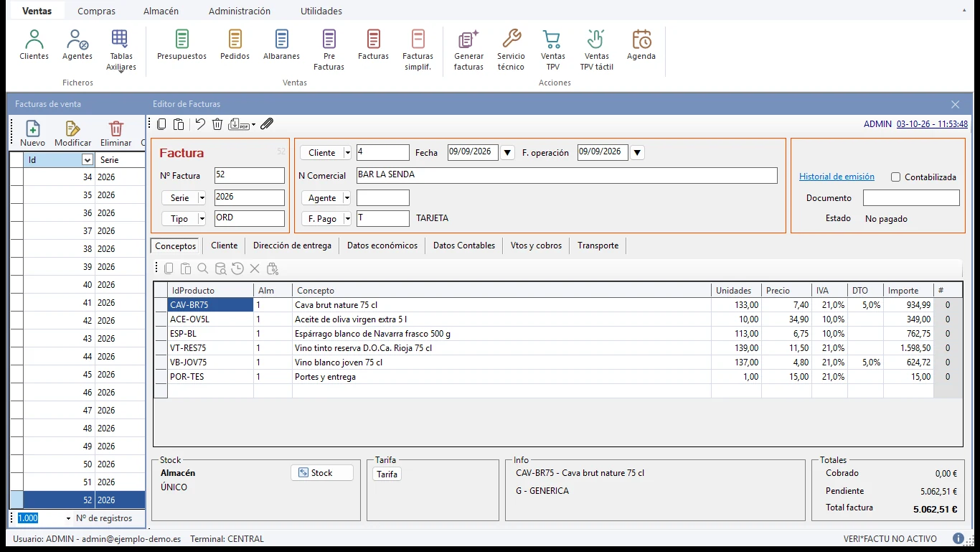Expand Tablas Axiliares dropdown
The height and width of the screenshot is (552, 980).
(121, 72)
